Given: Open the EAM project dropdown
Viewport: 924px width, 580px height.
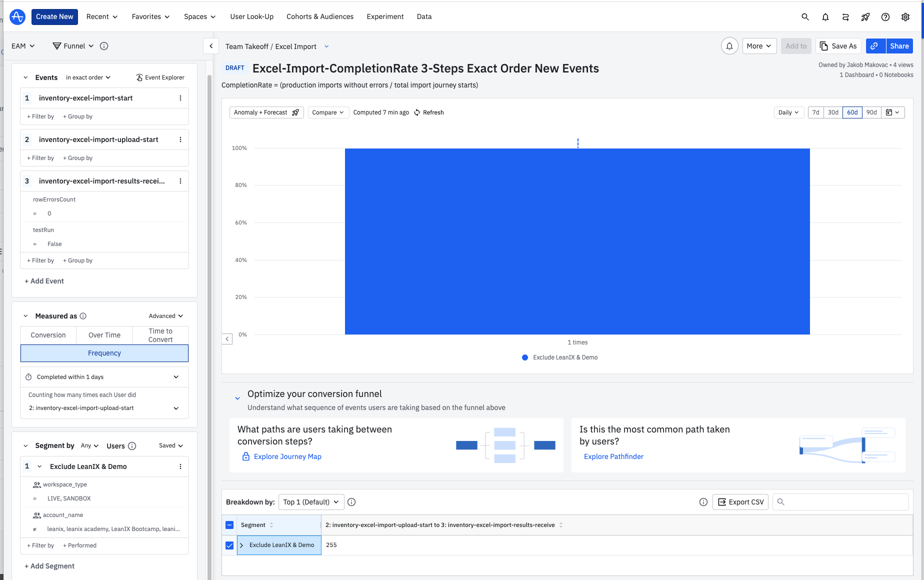Looking at the screenshot, I should [x=23, y=46].
